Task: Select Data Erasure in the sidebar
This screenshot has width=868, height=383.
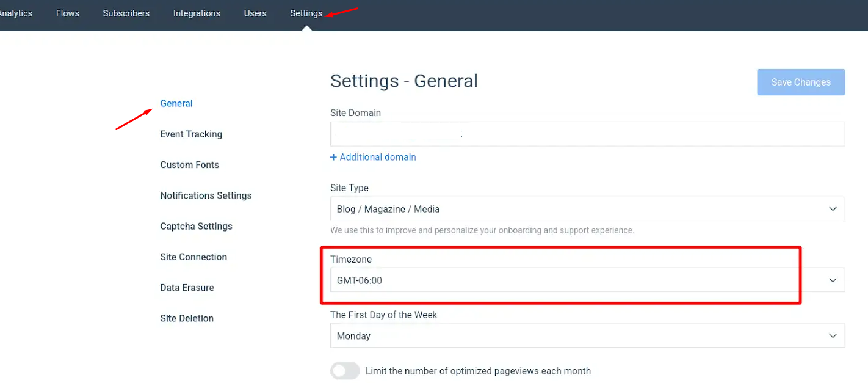Action: pyautogui.click(x=187, y=288)
